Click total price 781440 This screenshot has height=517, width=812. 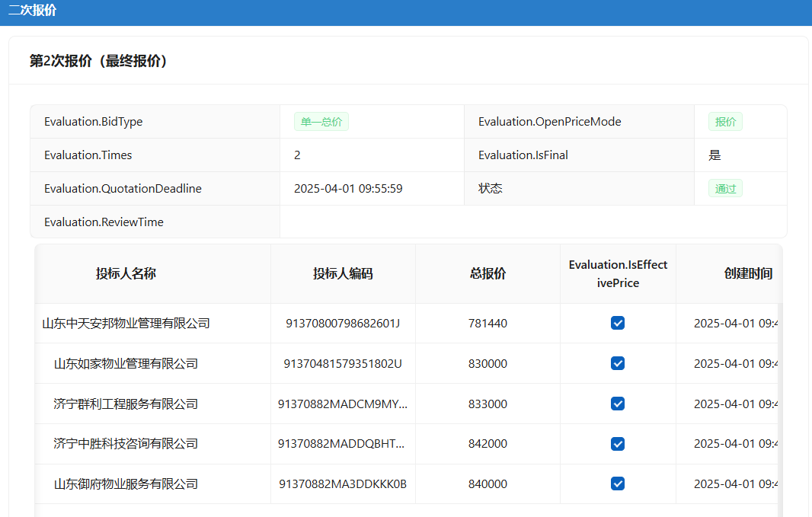[x=488, y=324]
